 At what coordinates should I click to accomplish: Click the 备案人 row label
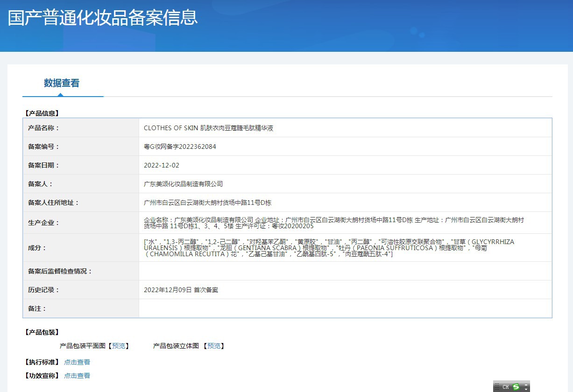[41, 184]
